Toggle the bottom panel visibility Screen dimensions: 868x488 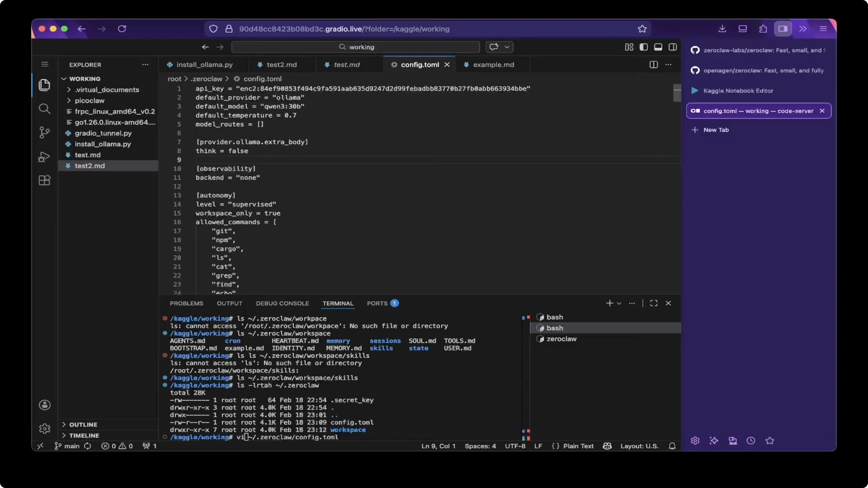tap(658, 47)
